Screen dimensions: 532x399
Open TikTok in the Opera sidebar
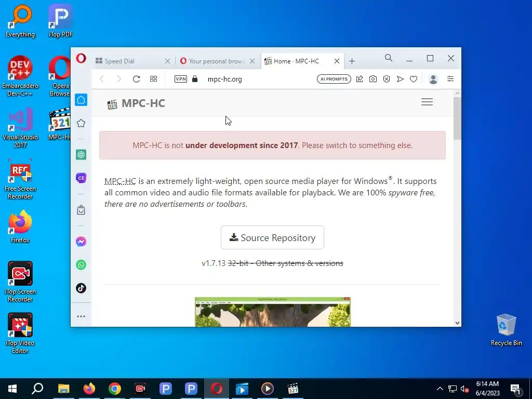coord(81,288)
